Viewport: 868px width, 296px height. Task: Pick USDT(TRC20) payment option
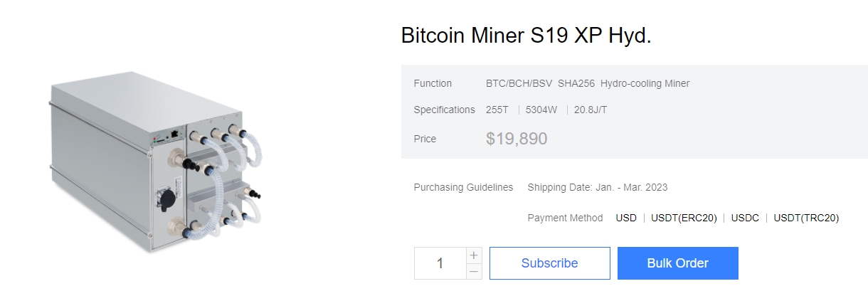(806, 218)
